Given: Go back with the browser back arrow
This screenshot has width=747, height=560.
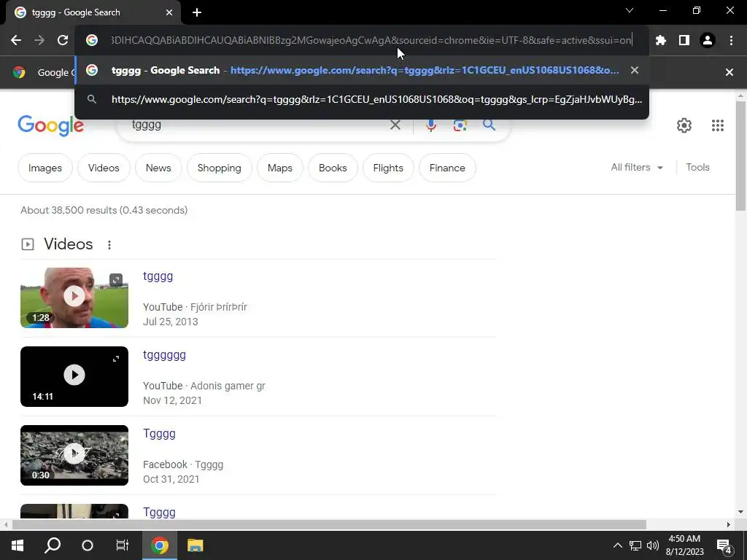Looking at the screenshot, I should pos(16,40).
